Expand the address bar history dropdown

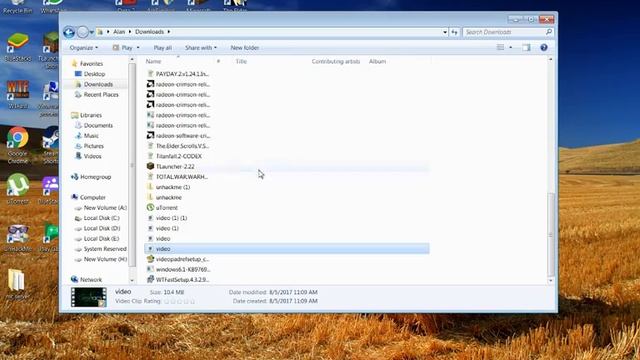point(445,32)
